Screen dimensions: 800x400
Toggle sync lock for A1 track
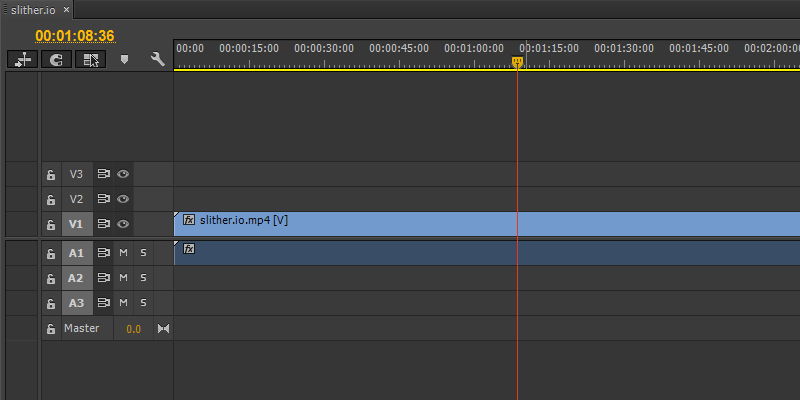[x=104, y=253]
